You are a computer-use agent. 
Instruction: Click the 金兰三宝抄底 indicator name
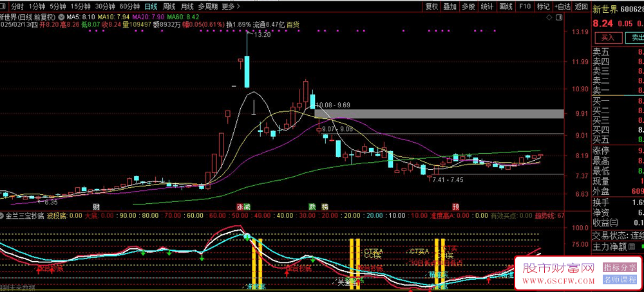point(25,215)
